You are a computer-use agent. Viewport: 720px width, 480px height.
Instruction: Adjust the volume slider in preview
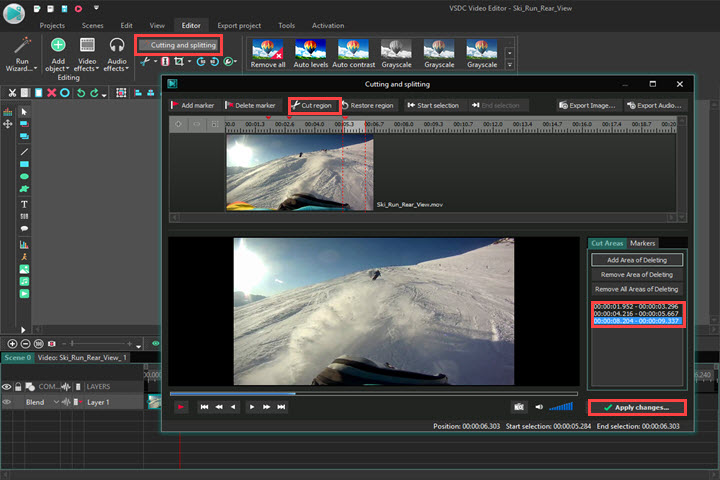(x=562, y=407)
